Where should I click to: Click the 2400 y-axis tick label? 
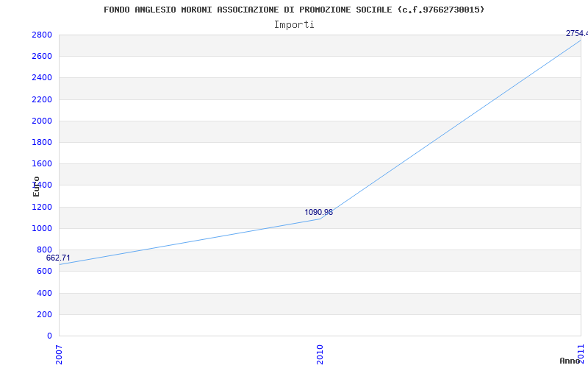click(42, 78)
